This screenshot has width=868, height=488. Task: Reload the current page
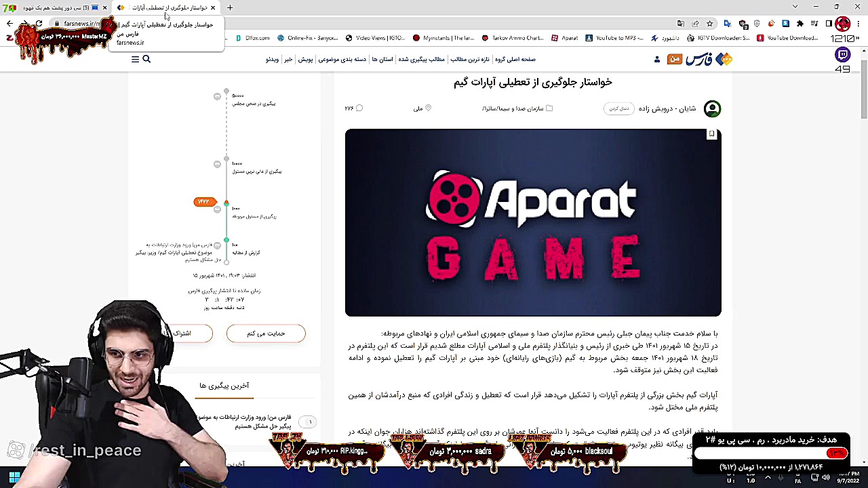click(x=39, y=24)
